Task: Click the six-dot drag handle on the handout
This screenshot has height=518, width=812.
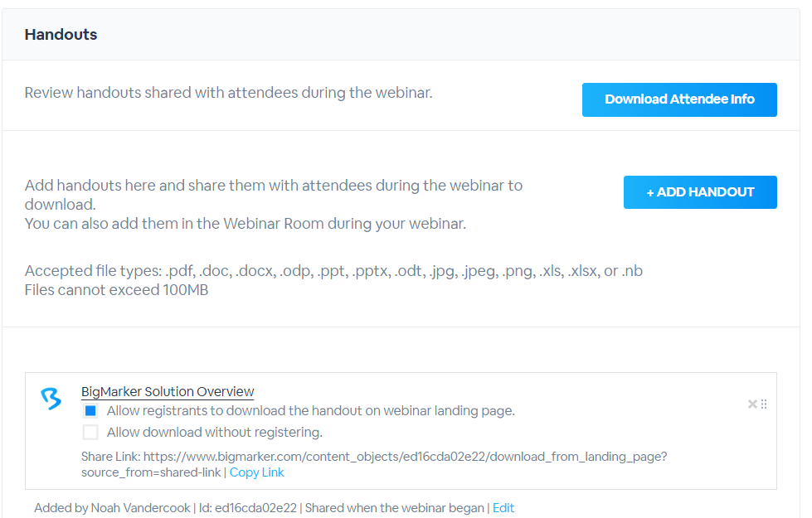Action: [x=764, y=404]
